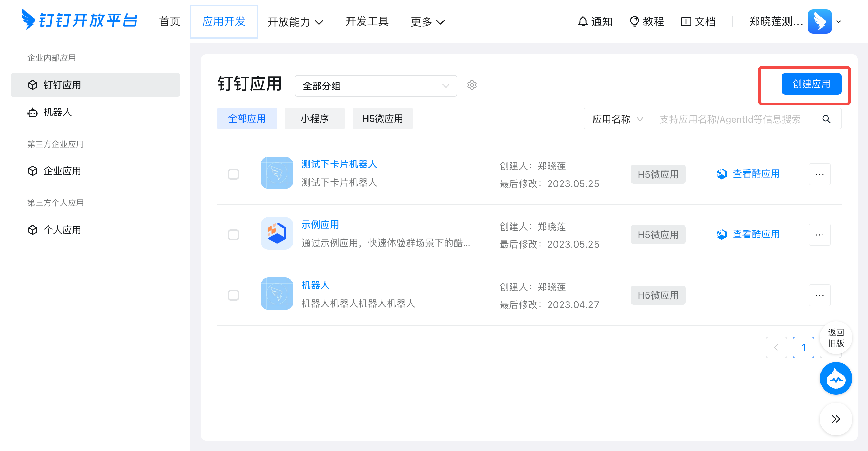
Task: Click H5微应用 tag in 测试下卡片机器人 row
Action: click(x=658, y=174)
